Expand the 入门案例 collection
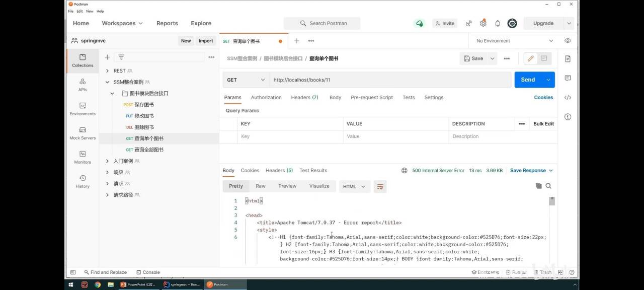The height and width of the screenshot is (290, 644). 107,161
